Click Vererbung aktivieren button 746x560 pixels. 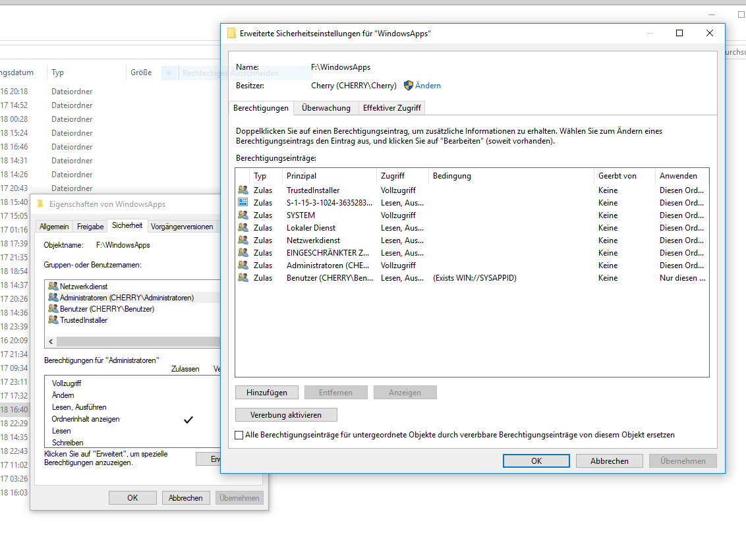[x=286, y=415]
